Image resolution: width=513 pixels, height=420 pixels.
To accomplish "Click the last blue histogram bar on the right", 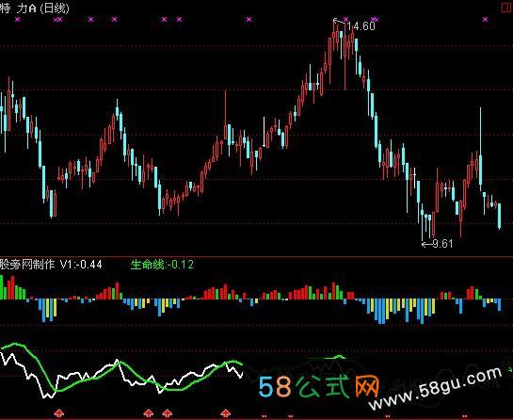I will [499, 305].
